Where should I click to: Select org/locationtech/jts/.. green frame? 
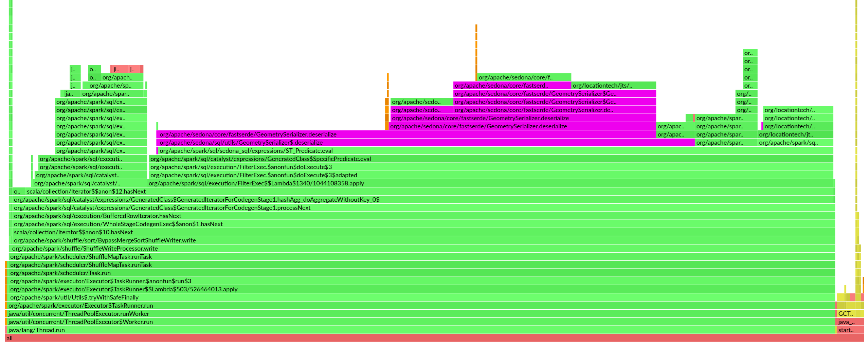tap(614, 85)
